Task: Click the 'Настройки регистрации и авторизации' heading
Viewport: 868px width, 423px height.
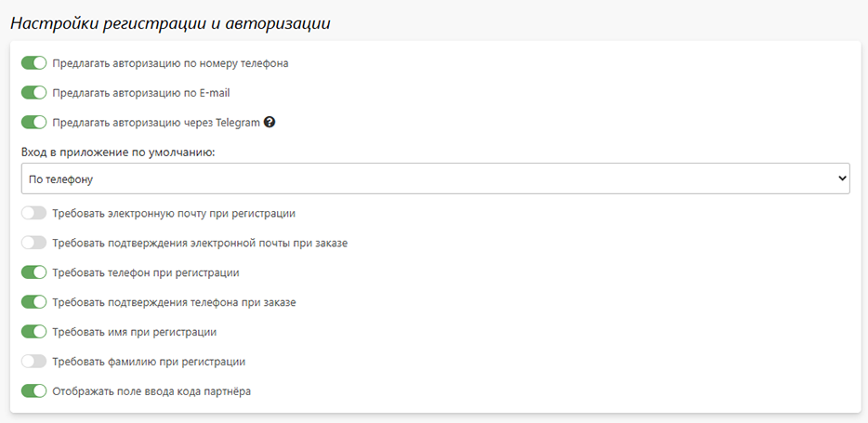Action: click(170, 24)
